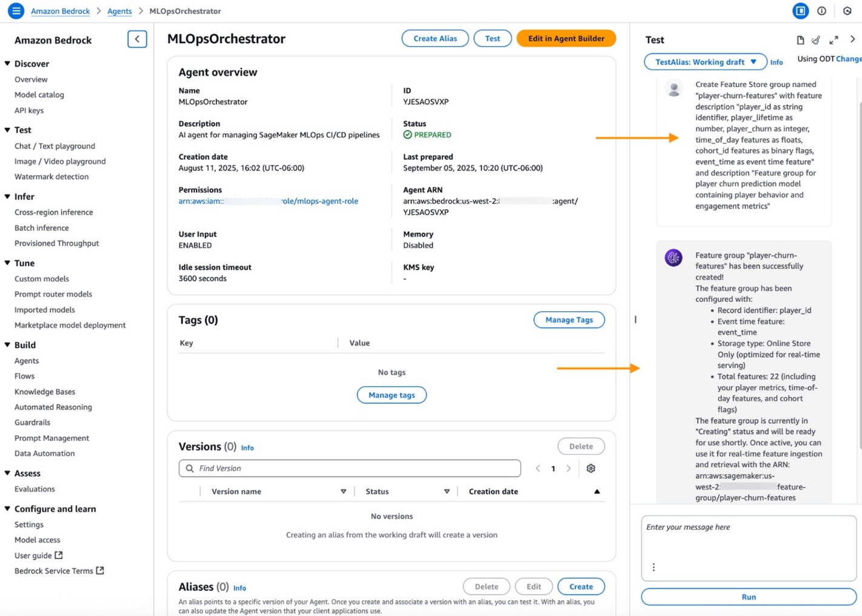Open the three-dot menu in the message box
This screenshot has height=616, width=862.
pyautogui.click(x=653, y=567)
